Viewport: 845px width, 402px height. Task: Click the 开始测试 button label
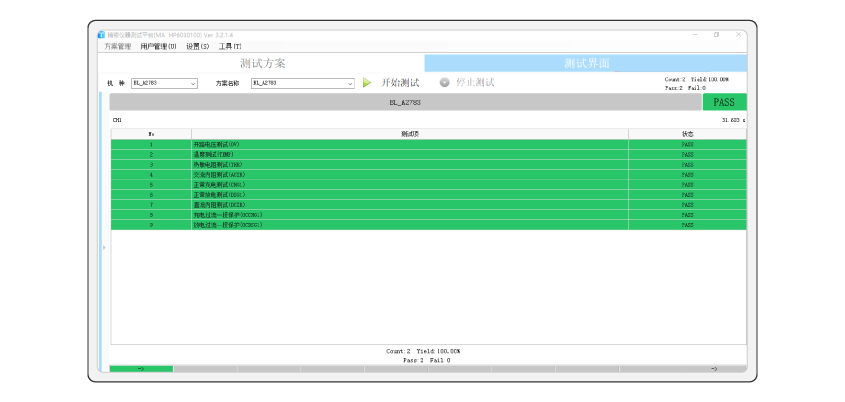400,82
